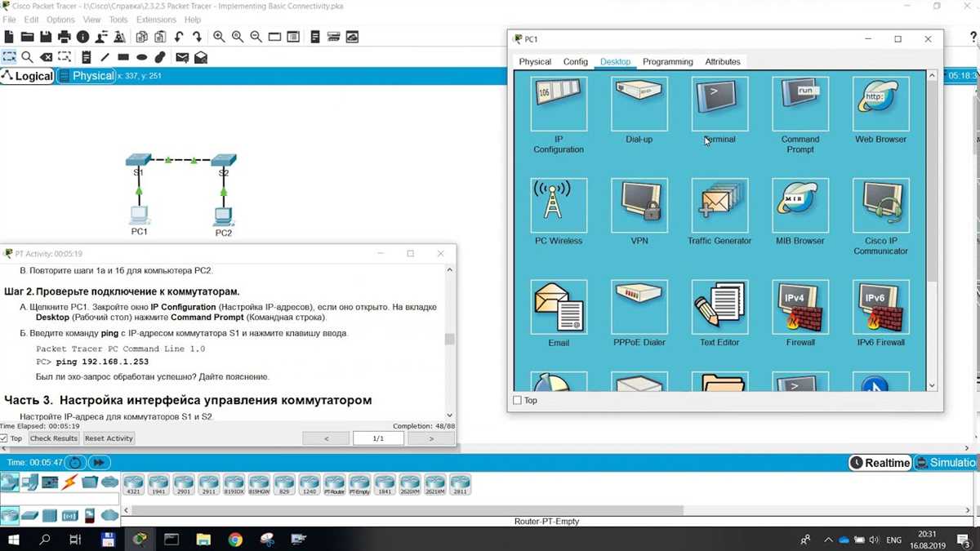Click the ENG language indicator
Viewport: 980px width, 551px height.
click(894, 540)
